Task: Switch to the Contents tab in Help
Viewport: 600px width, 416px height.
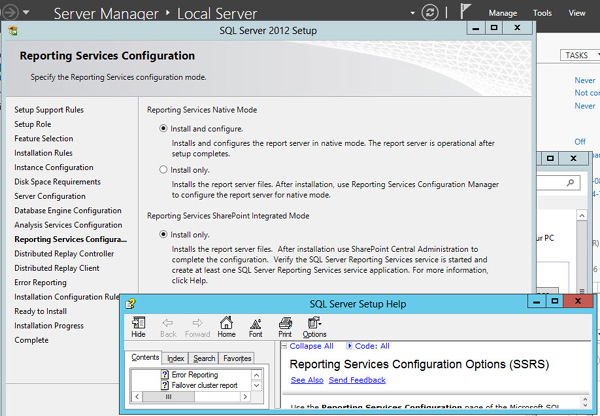Action: (145, 357)
